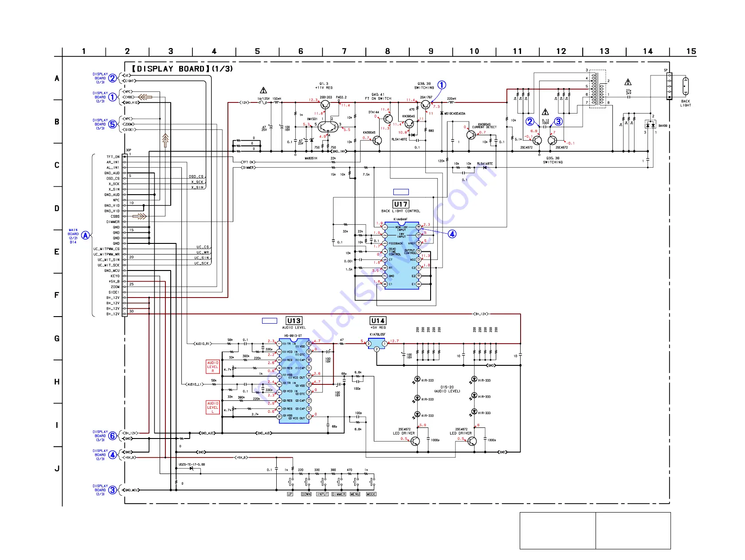Screen dimensions: 745x560
Task: Click the red AUDIO LEVEL L box
Action: [x=213, y=407]
